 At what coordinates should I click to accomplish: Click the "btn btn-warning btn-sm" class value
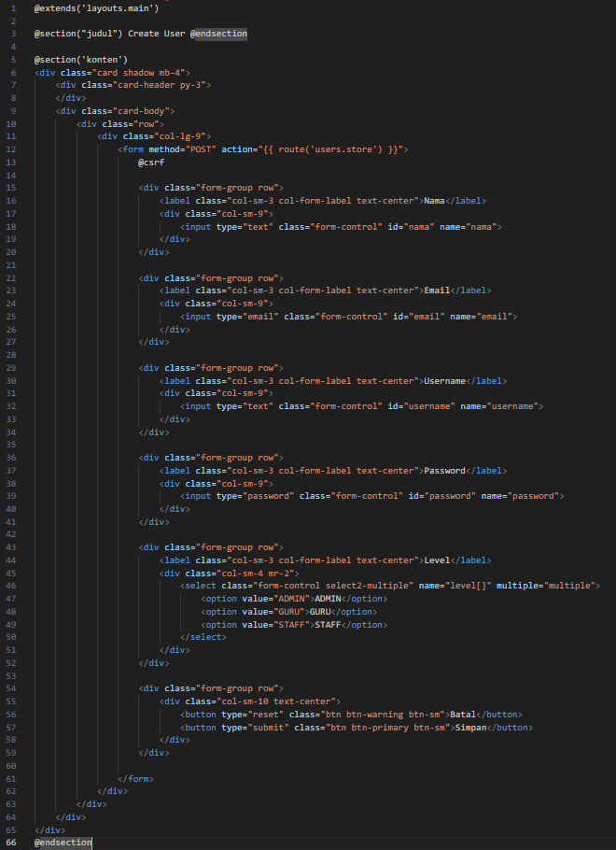pos(383,715)
